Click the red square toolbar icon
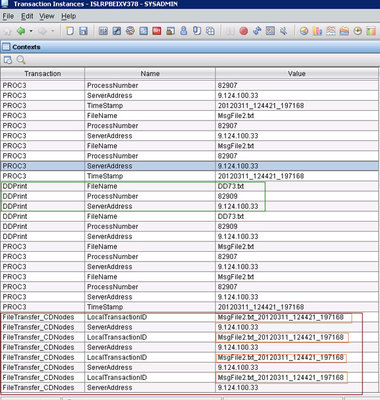The image size is (380, 400). pyautogui.click(x=157, y=31)
